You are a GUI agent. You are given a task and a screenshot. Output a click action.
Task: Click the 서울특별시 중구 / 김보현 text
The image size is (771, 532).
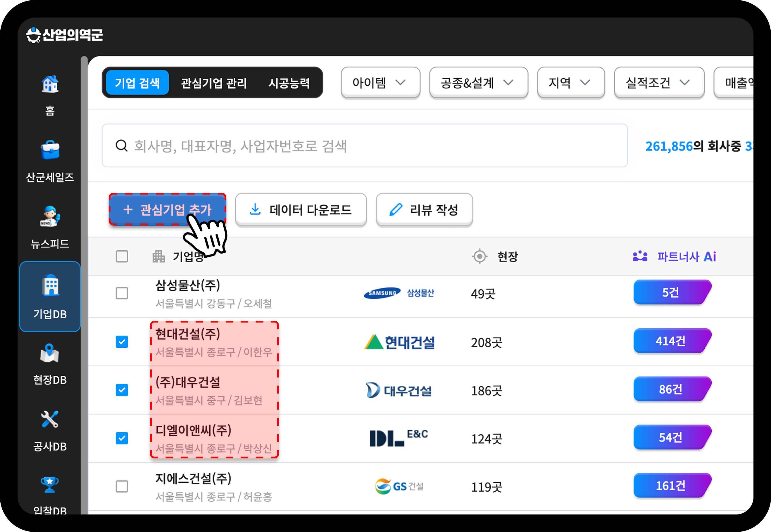[208, 400]
